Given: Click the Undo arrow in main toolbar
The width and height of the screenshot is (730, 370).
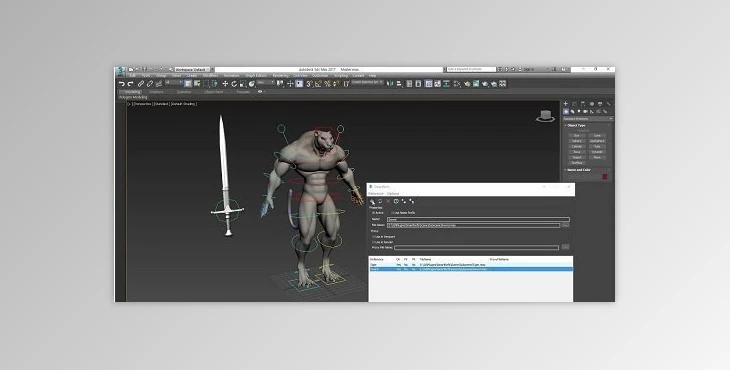Looking at the screenshot, I should coord(122,84).
